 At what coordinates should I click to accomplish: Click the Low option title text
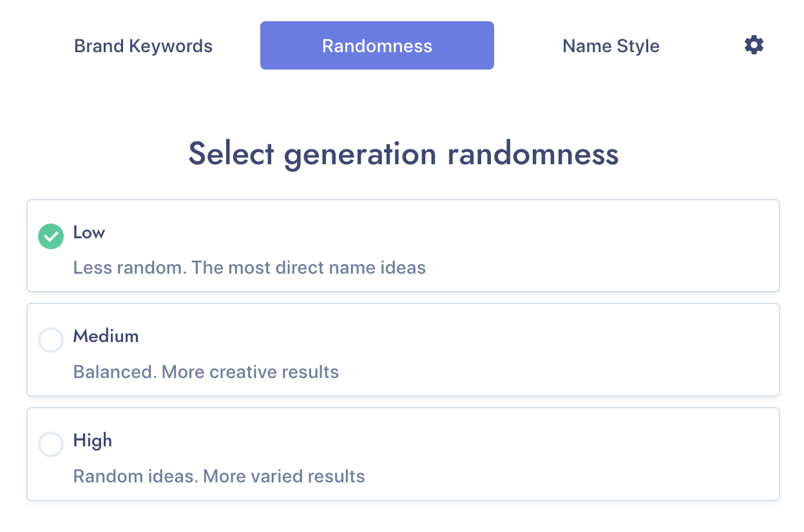point(89,233)
